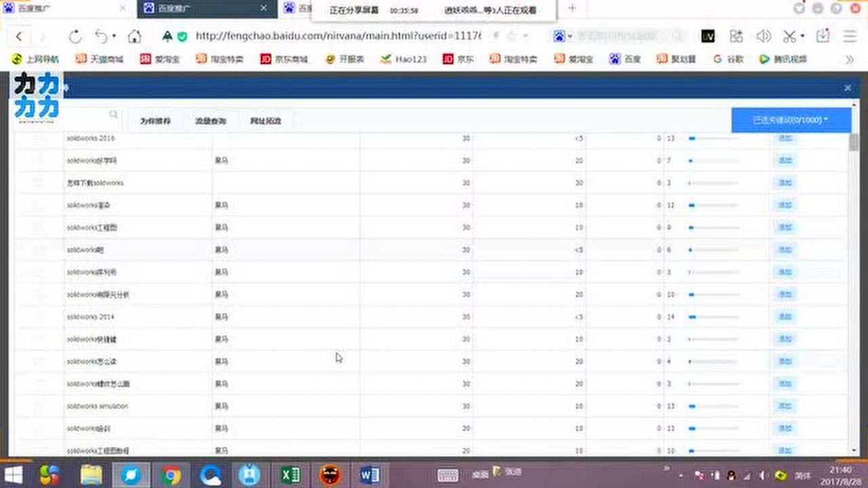Click the 简体 input method indicator
This screenshot has height=488, width=868.
point(804,475)
